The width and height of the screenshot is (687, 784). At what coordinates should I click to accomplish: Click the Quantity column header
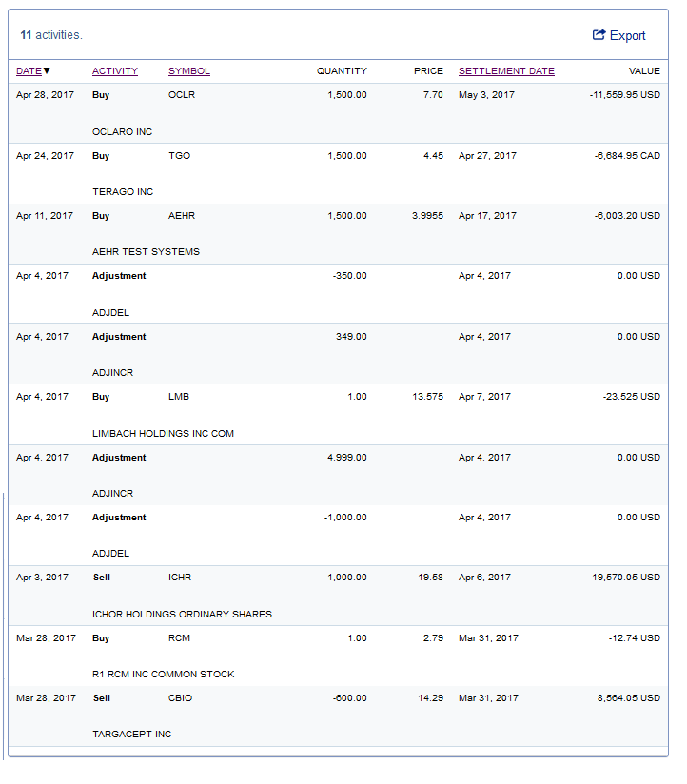click(x=342, y=71)
